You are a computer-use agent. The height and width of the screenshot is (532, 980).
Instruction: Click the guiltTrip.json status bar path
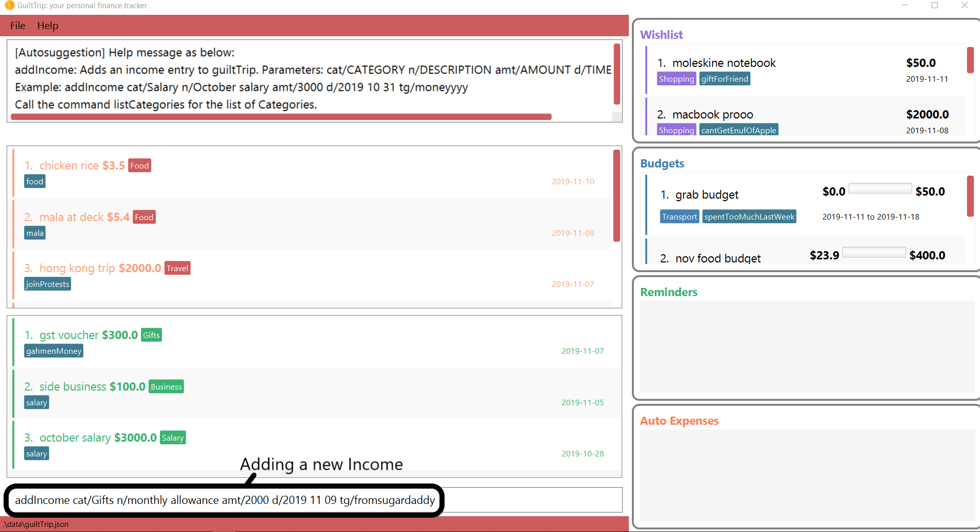[35, 524]
